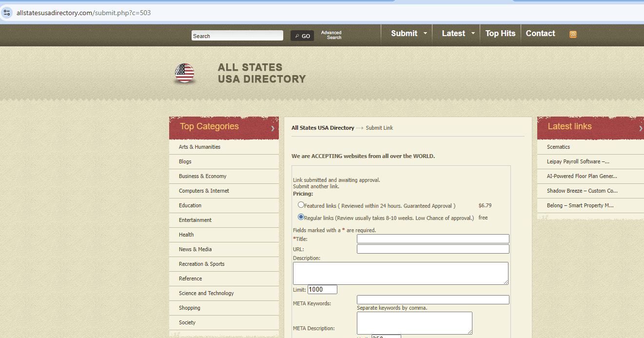
Task: Expand the Submit menu dropdown arrow
Action: tap(425, 34)
